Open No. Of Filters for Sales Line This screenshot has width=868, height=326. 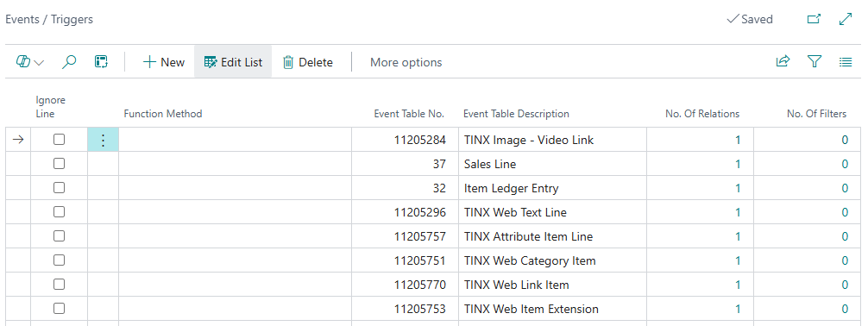[x=845, y=165]
